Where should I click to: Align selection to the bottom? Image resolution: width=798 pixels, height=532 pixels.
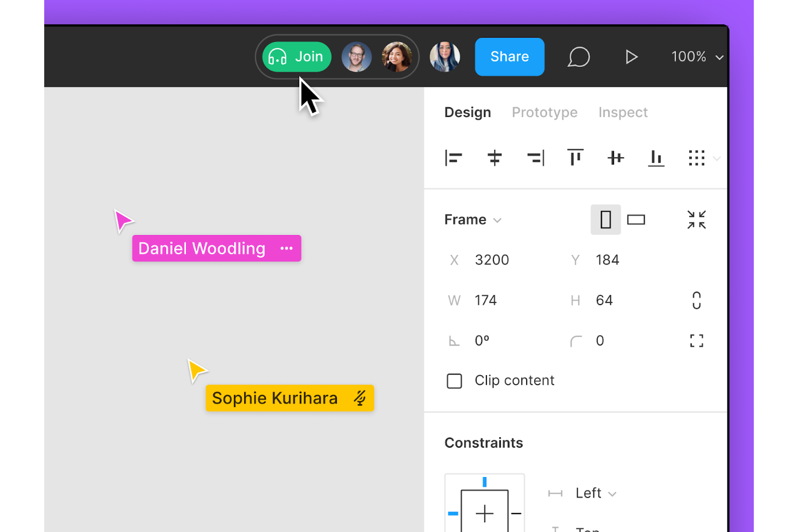pos(656,158)
